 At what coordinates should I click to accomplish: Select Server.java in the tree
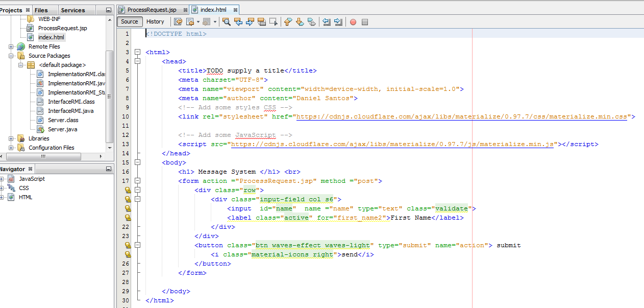click(62, 129)
